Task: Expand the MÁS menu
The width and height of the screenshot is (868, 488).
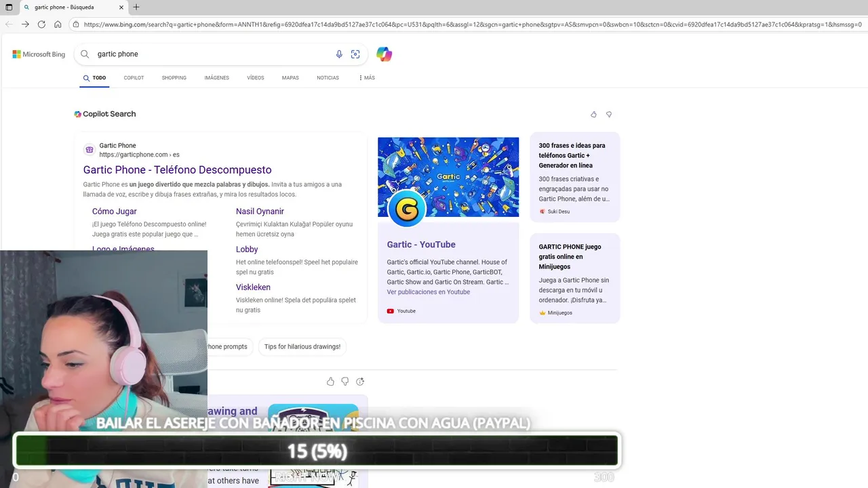Action: [367, 78]
